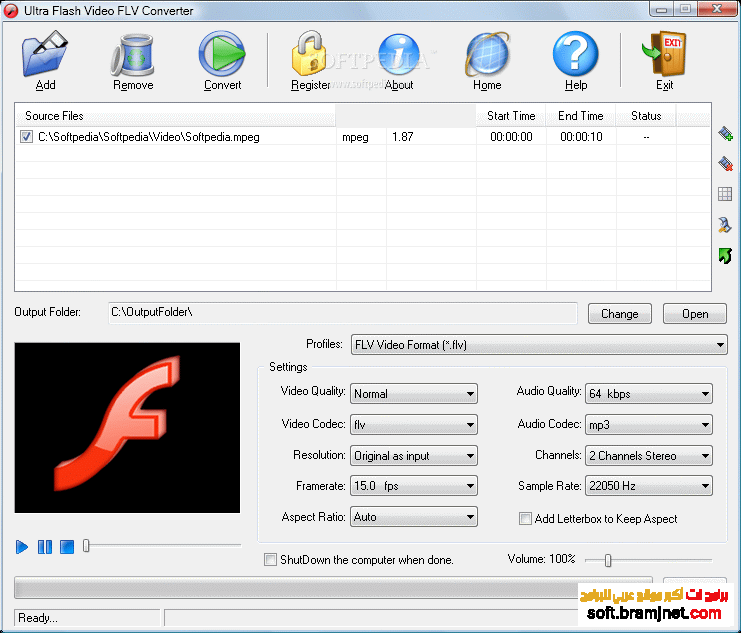Open the Video Quality dropdown
741x633 pixels.
pos(414,393)
